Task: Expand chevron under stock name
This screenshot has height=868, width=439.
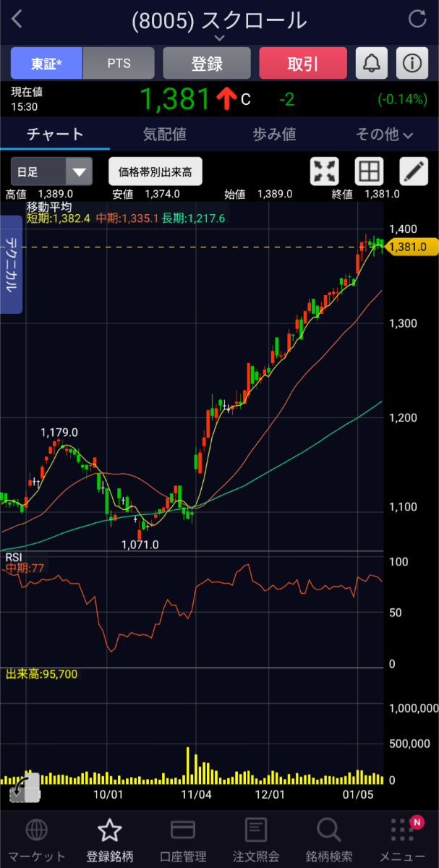Action: tap(220, 38)
